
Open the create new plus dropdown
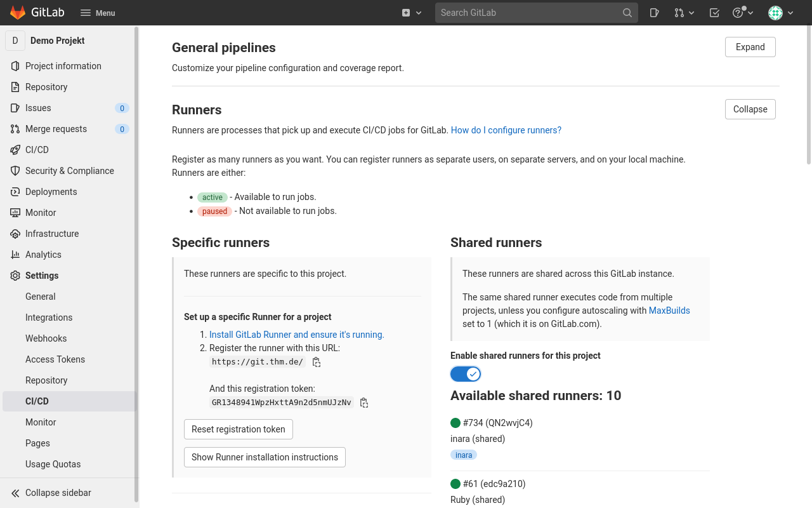point(412,13)
